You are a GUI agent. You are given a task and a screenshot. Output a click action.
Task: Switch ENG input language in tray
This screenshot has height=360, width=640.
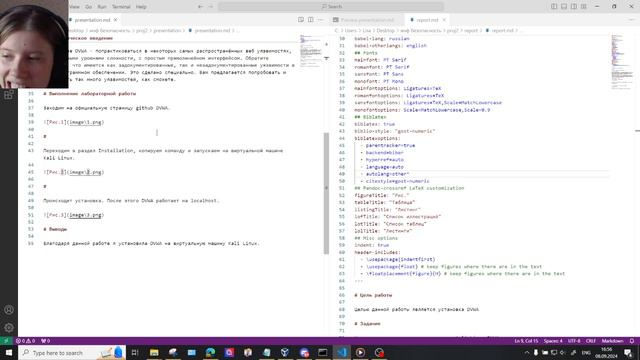click(586, 352)
